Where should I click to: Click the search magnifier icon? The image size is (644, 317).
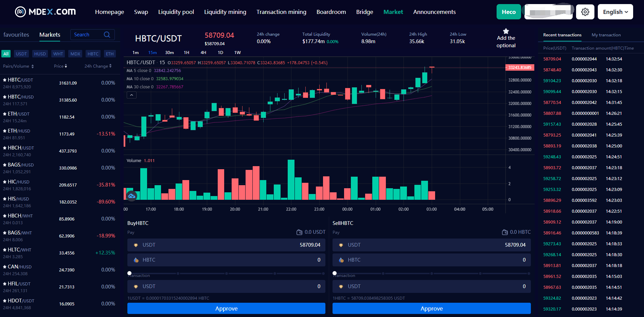pos(107,35)
